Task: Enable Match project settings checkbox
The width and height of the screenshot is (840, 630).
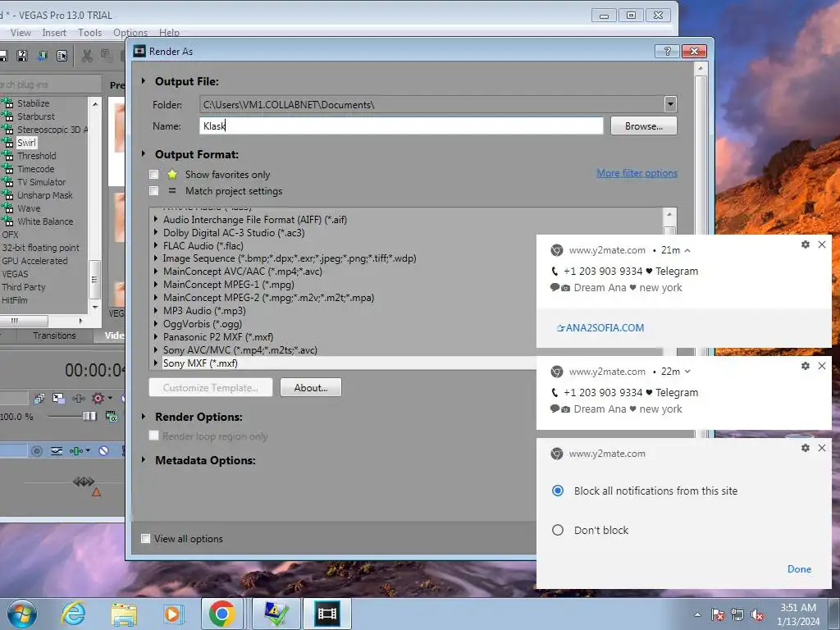Action: 153,190
